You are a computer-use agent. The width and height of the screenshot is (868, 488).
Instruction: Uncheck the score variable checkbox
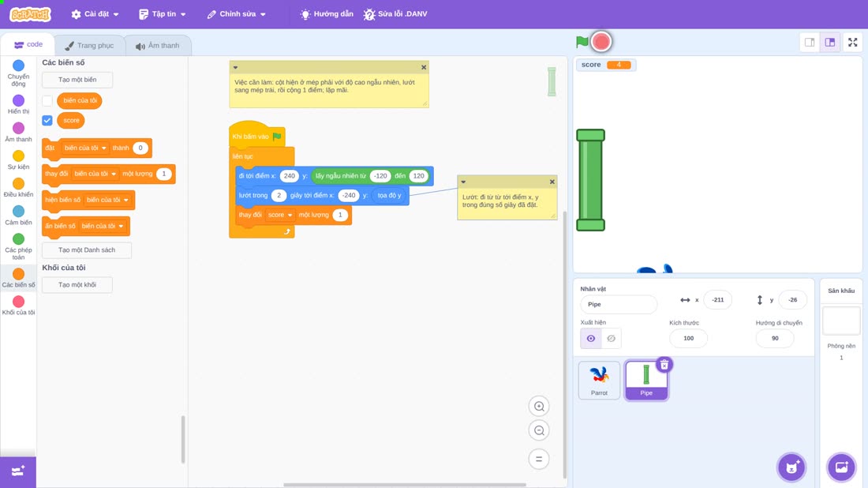47,120
